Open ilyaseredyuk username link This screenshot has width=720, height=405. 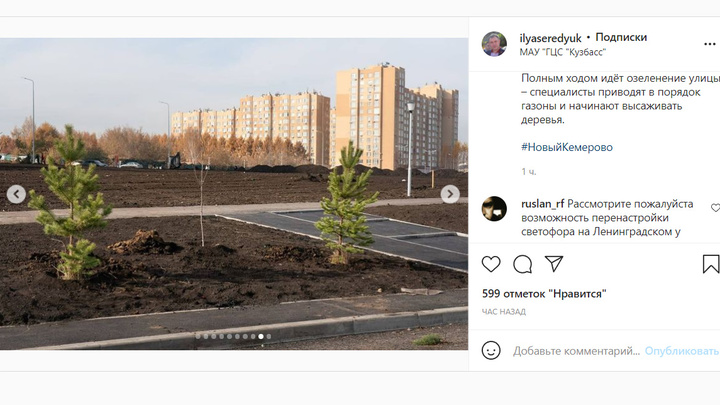pos(550,38)
